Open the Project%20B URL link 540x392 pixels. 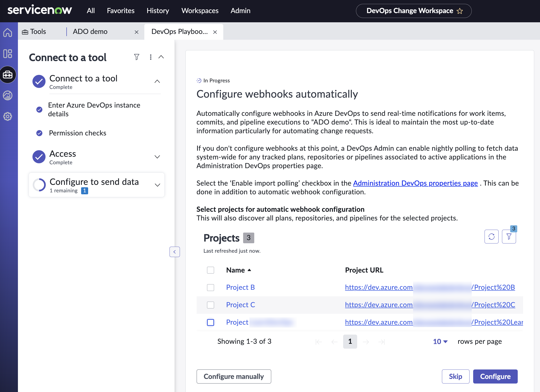430,287
